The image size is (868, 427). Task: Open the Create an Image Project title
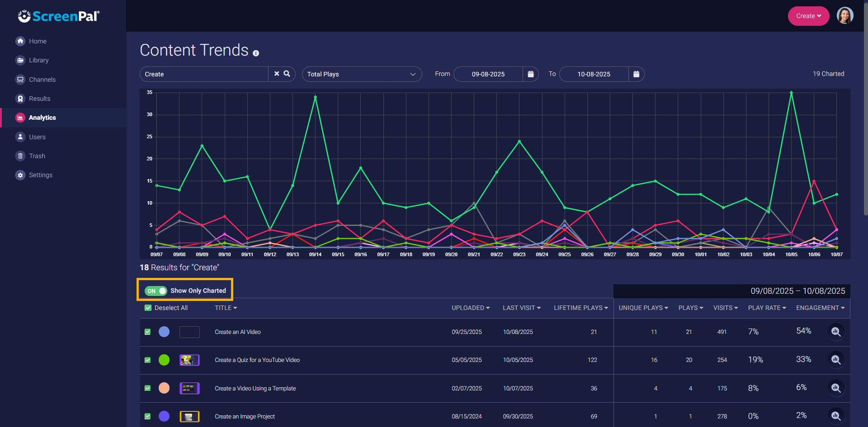pyautogui.click(x=245, y=416)
